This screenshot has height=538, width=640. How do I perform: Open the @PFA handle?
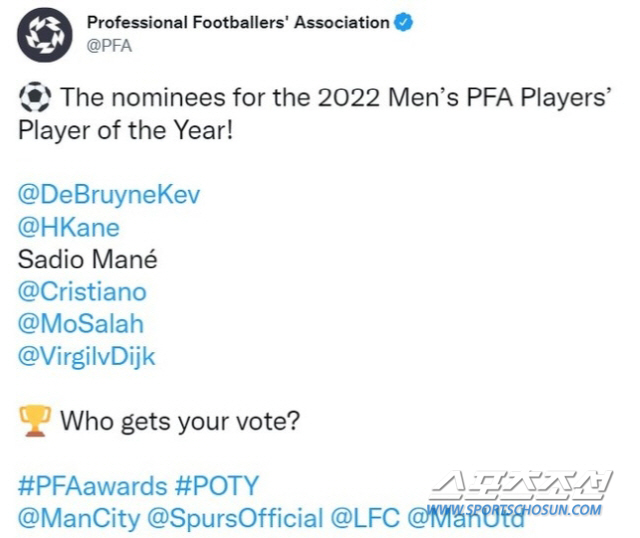[x=109, y=46]
